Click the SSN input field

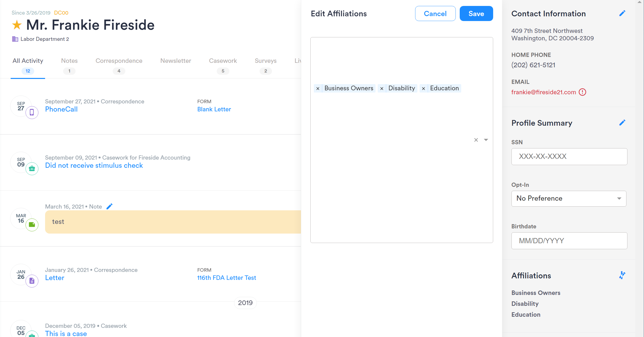click(569, 156)
